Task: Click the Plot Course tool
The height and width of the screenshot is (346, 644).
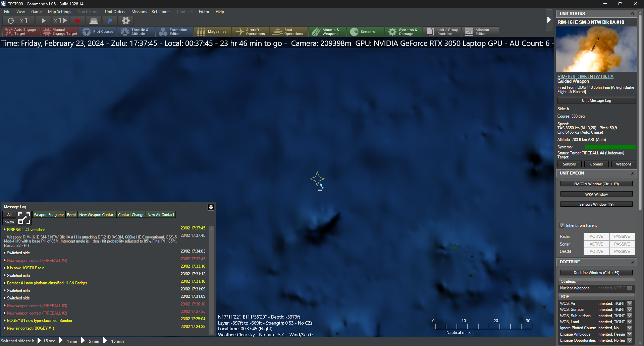Action: click(98, 32)
